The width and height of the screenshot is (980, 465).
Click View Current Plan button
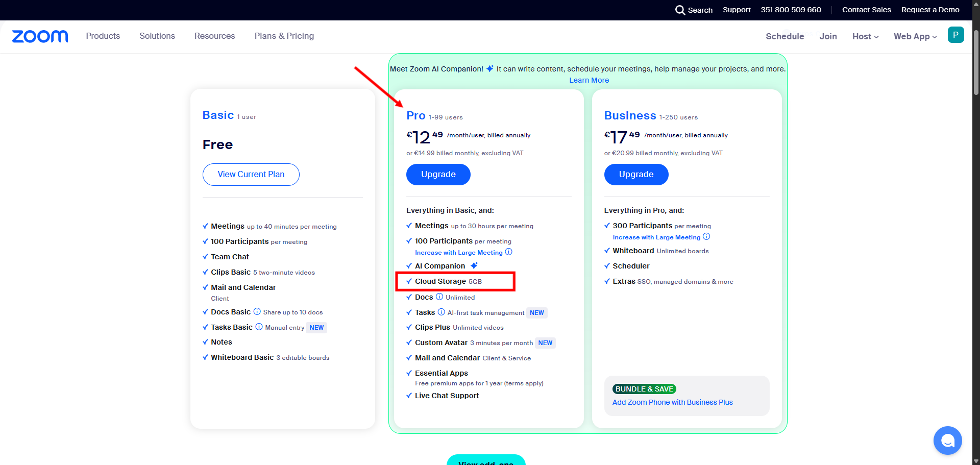[251, 175]
